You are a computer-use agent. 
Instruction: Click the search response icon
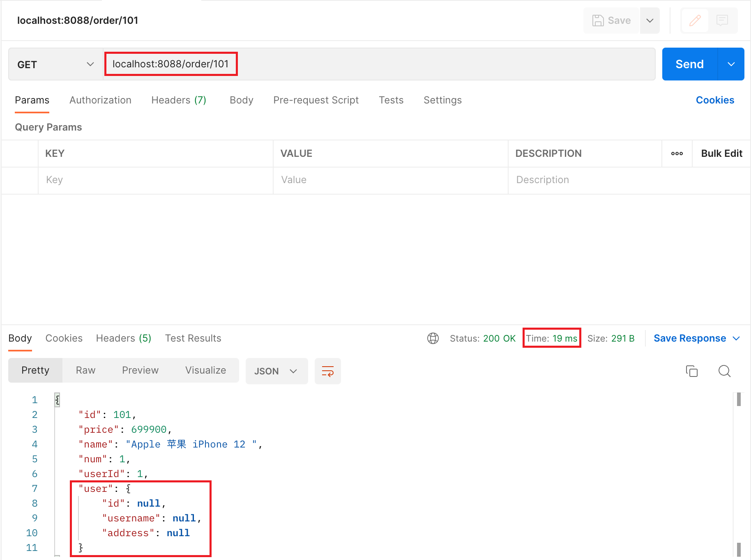click(x=725, y=371)
